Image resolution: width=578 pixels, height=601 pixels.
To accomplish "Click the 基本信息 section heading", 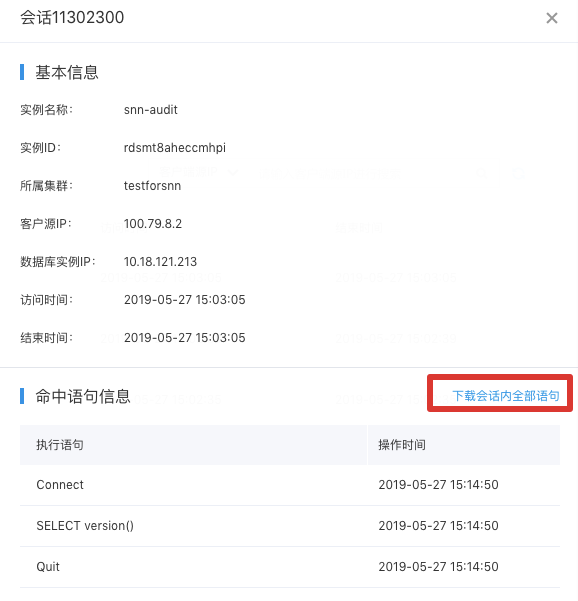I will pyautogui.click(x=67, y=72).
